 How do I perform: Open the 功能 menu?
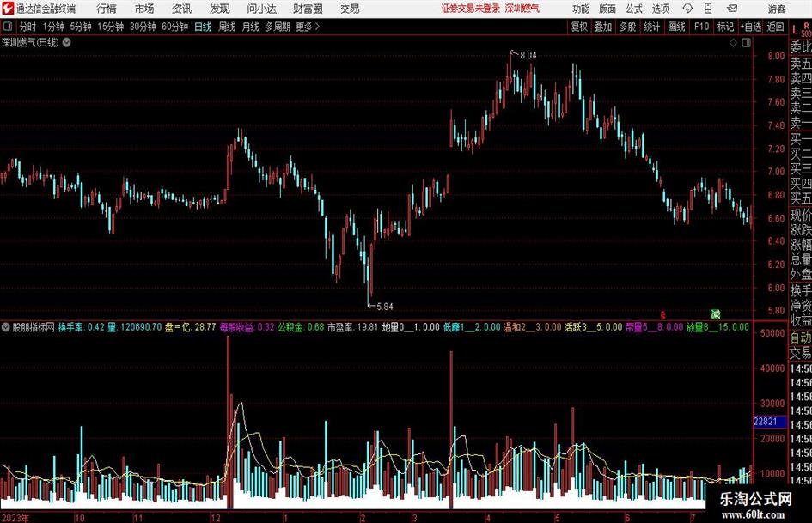pyautogui.click(x=581, y=9)
